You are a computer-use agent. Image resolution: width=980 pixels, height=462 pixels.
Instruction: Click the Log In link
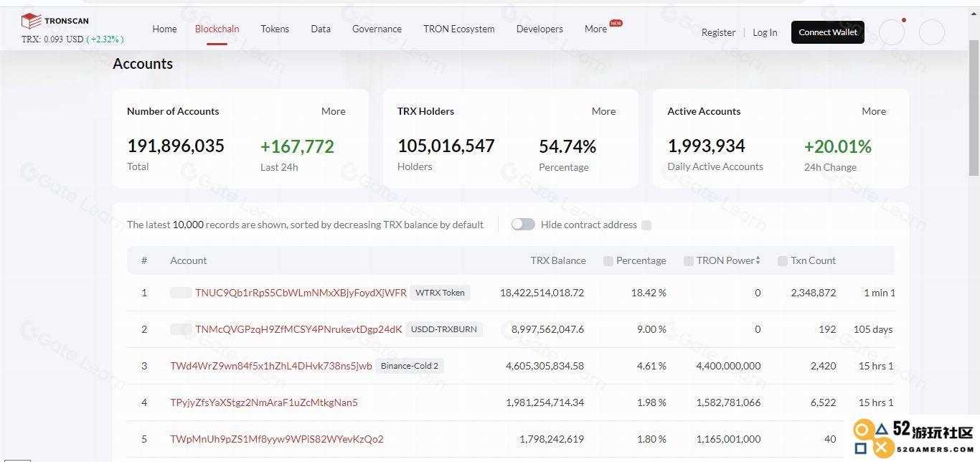click(x=765, y=32)
